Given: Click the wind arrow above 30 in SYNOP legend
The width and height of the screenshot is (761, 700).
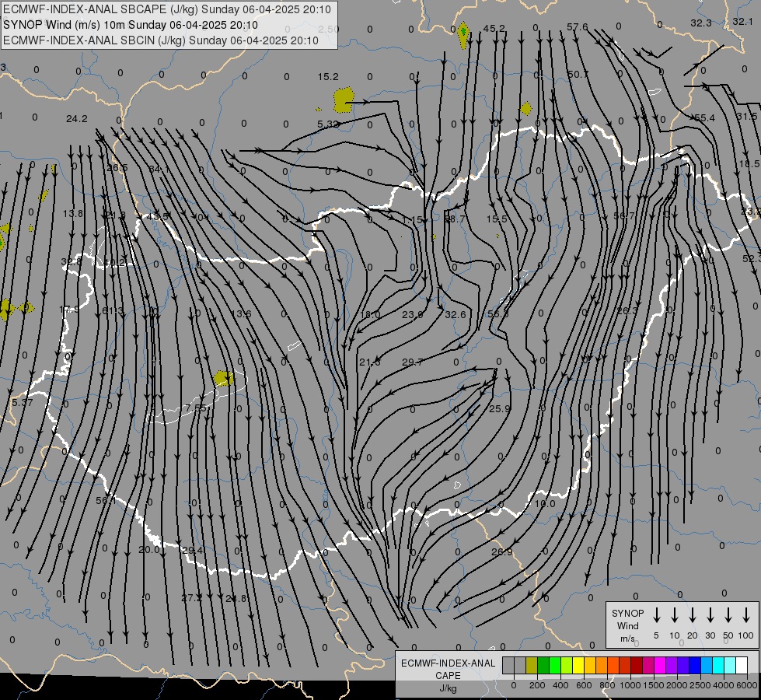Looking at the screenshot, I should tap(710, 615).
